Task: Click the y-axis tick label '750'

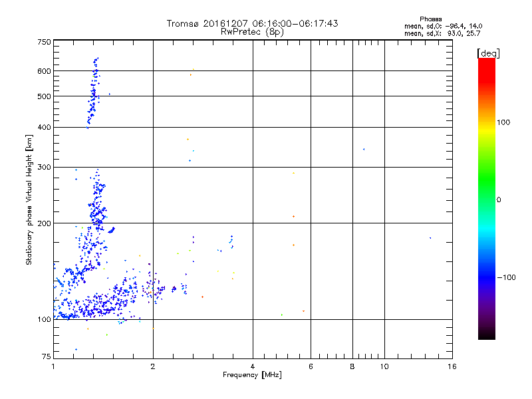Action: [44, 42]
